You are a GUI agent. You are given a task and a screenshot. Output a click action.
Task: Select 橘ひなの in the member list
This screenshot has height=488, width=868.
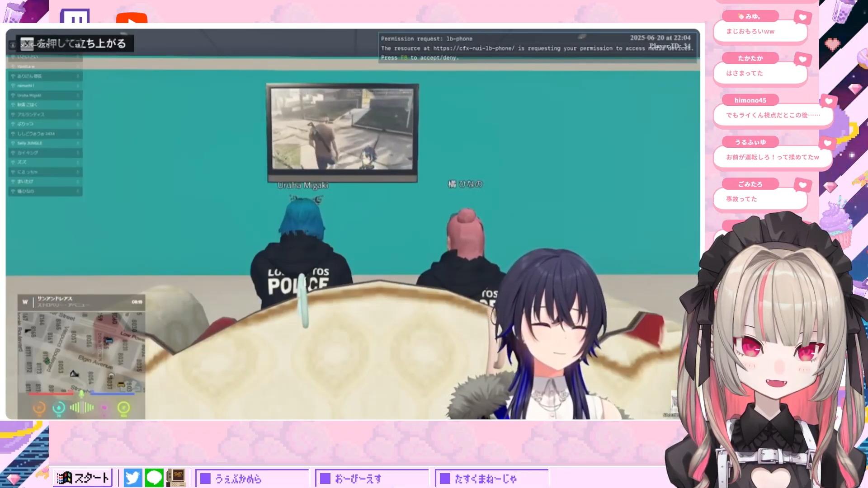(45, 191)
